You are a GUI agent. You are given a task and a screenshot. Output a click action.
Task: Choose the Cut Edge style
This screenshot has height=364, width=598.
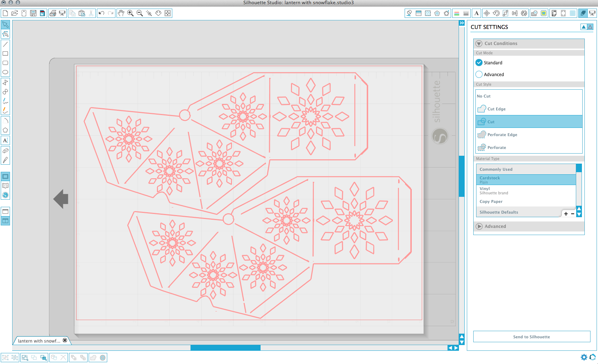click(529, 109)
